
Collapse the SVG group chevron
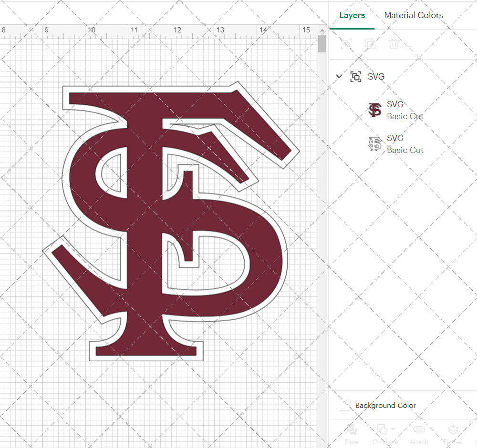tap(339, 76)
